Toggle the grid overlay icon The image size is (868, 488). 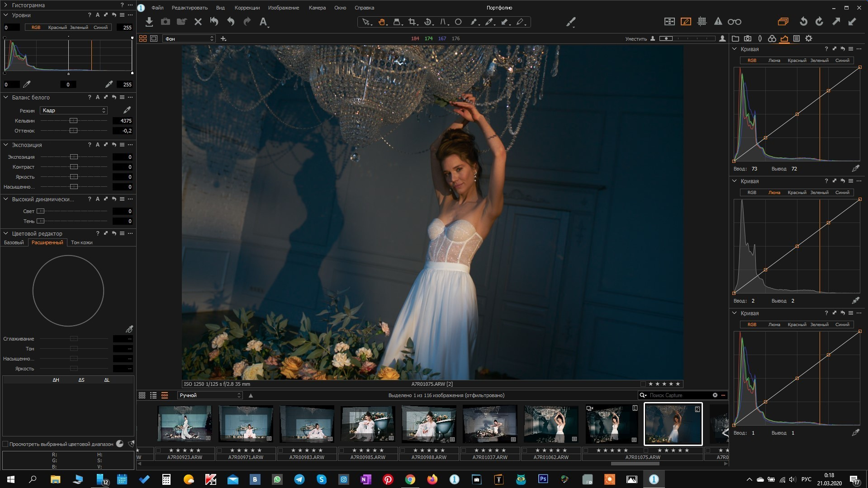pos(702,22)
